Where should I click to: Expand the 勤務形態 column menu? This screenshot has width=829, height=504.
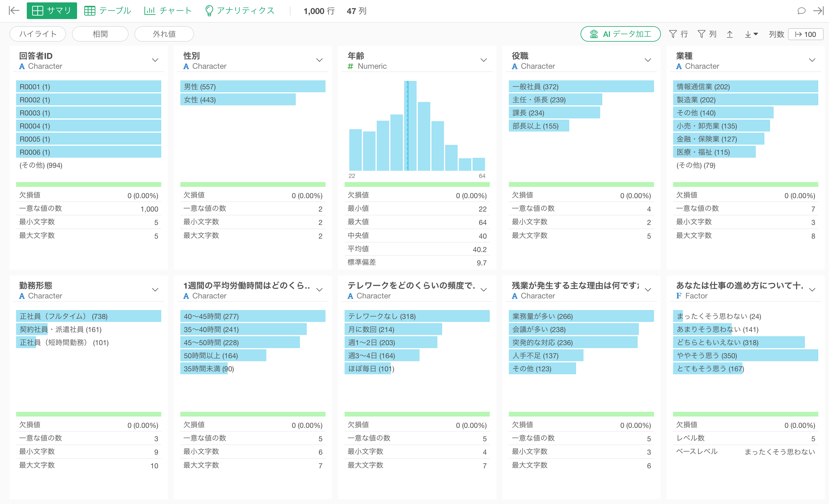155,290
